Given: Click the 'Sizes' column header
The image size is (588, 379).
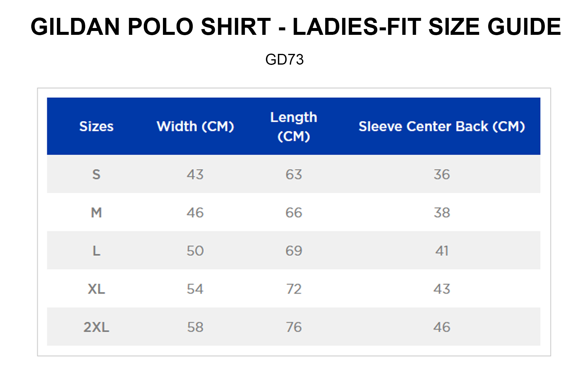Looking at the screenshot, I should pos(96,127).
